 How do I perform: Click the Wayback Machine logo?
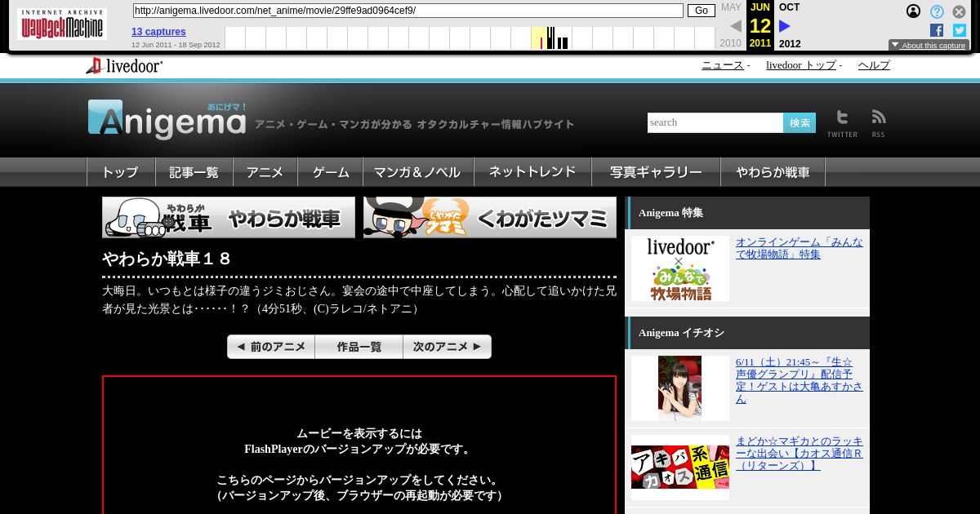click(62, 24)
